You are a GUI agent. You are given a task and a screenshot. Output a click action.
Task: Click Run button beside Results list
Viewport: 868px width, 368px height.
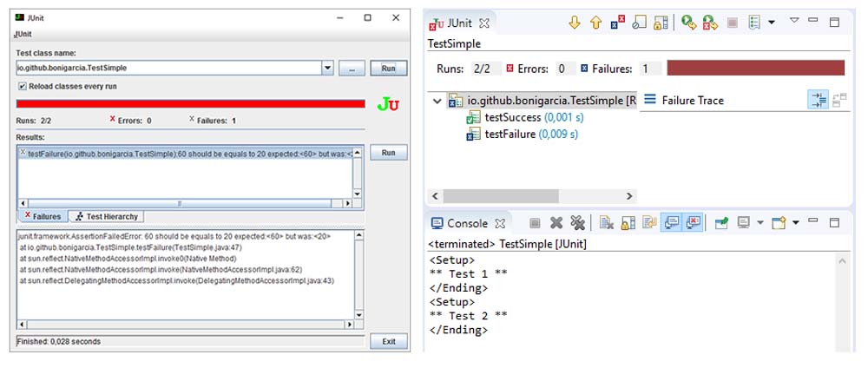tap(389, 152)
